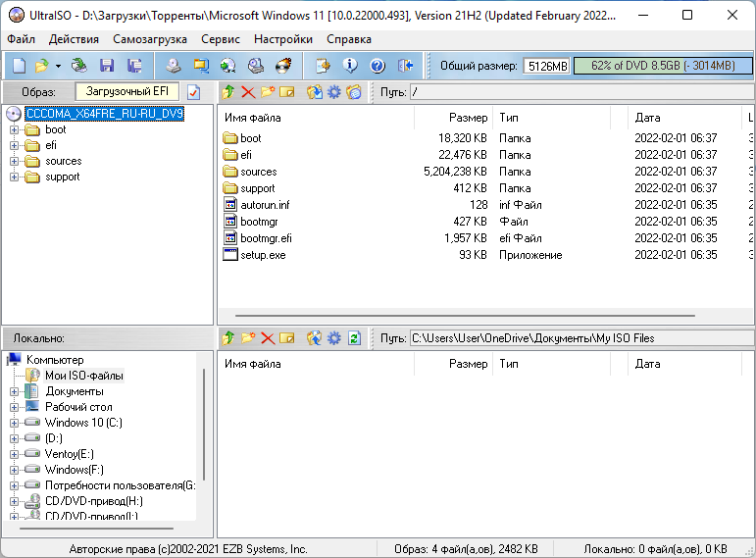Image resolution: width=756 pixels, height=558 pixels.
Task: Click the flaming disc Burn image icon
Action: [x=283, y=66]
